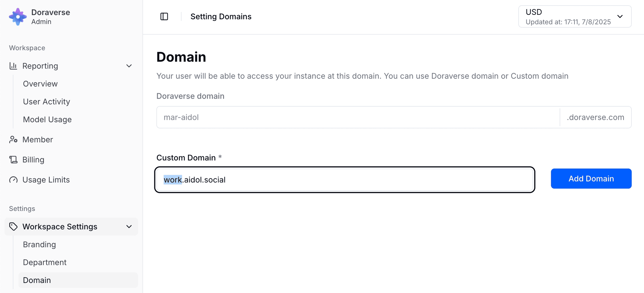Go to User Activity page
The height and width of the screenshot is (293, 644).
(x=46, y=102)
